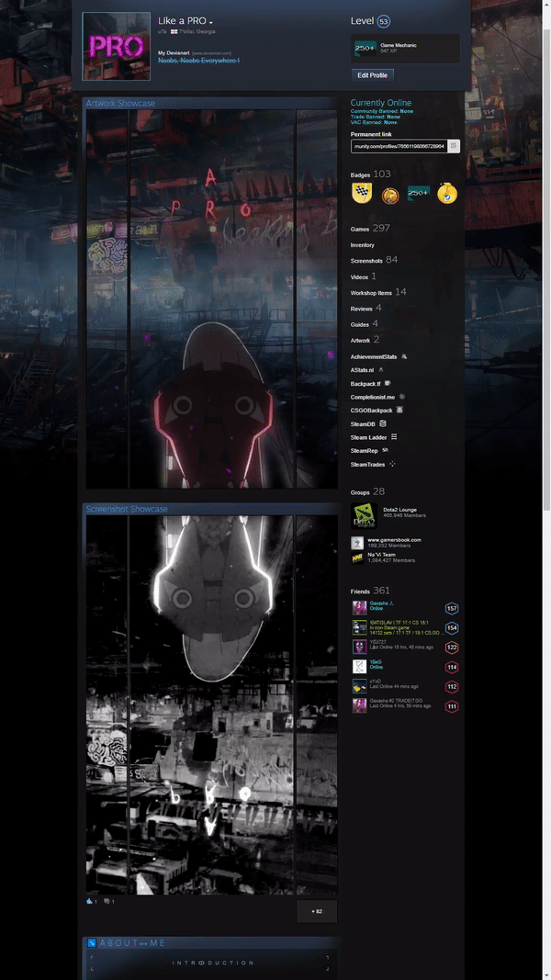Click the AStats.nl icon
The height and width of the screenshot is (980, 551).
tap(380, 370)
